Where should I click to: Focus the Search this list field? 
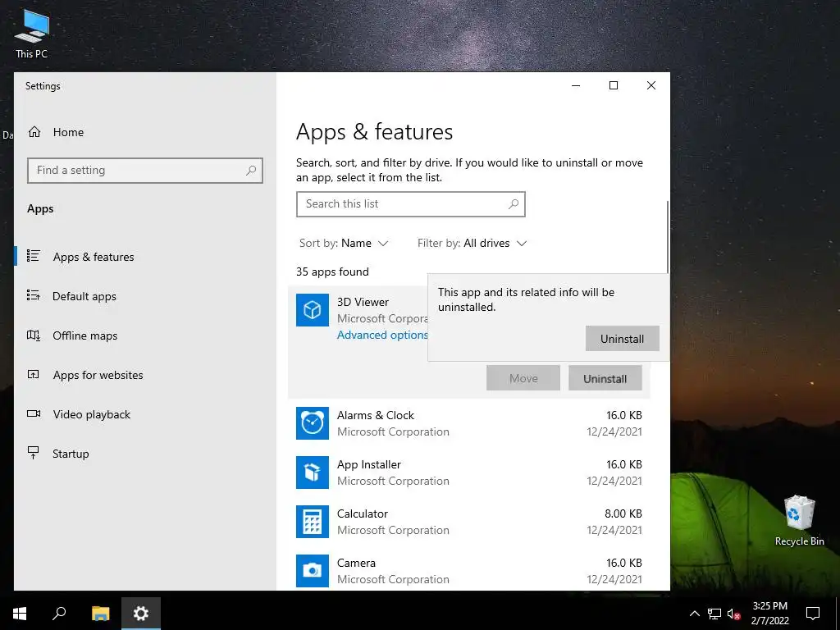click(x=411, y=204)
